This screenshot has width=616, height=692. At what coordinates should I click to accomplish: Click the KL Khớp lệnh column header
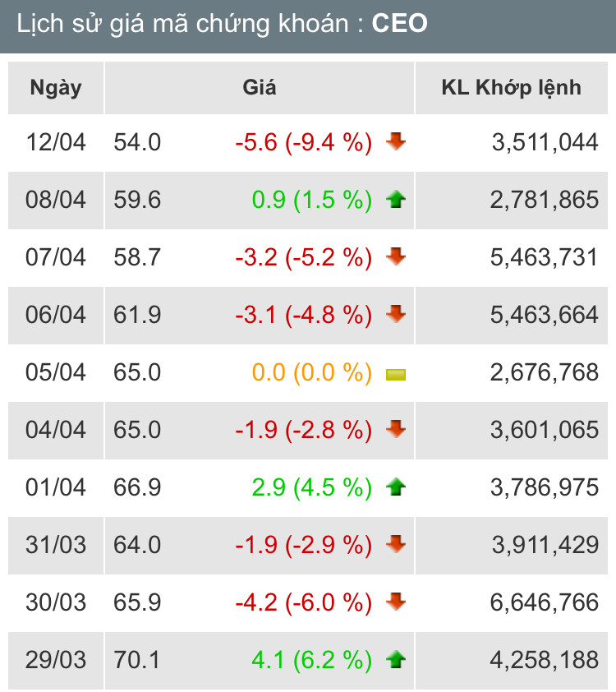tap(511, 88)
